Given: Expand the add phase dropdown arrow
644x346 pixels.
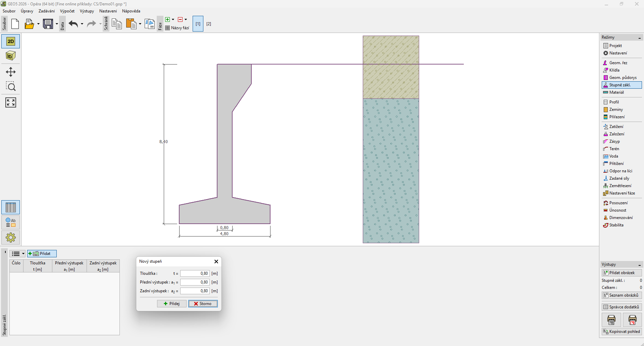Looking at the screenshot, I should point(173,19).
